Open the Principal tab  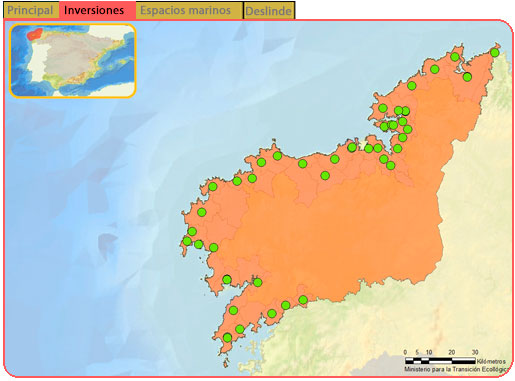pos(31,10)
